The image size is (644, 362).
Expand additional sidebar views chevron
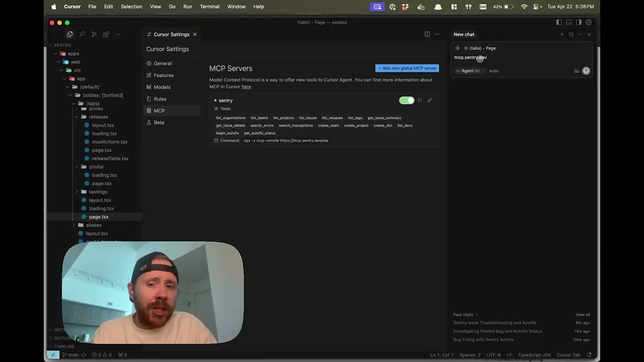pos(118,34)
